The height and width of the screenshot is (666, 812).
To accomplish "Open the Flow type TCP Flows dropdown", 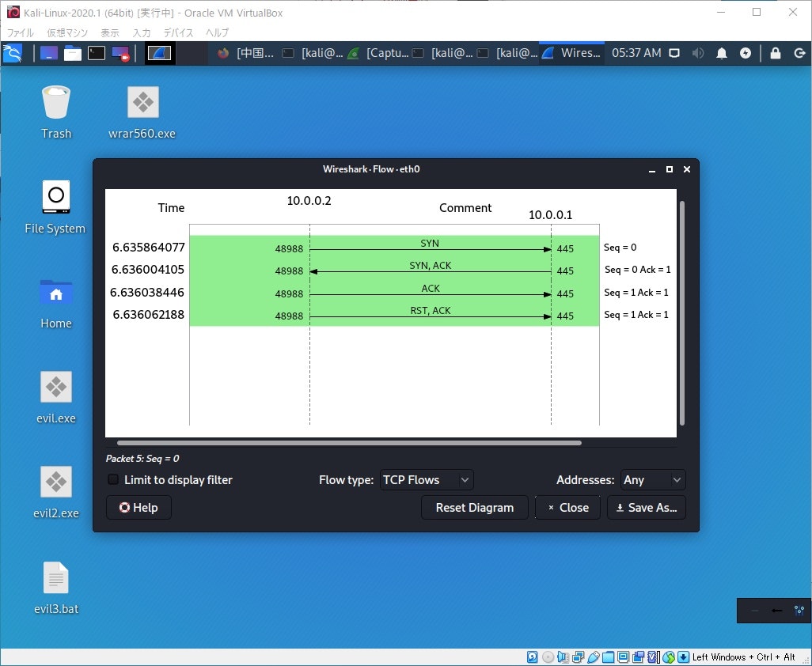I will 427,479.
